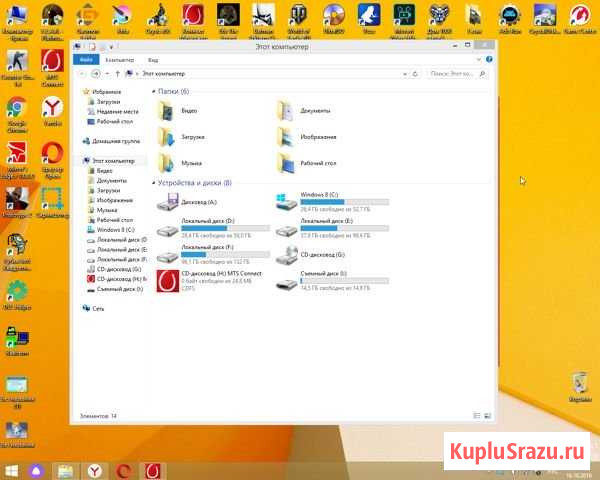Open Google Chrome desktop shortcut
600x480 pixels.
(15, 109)
